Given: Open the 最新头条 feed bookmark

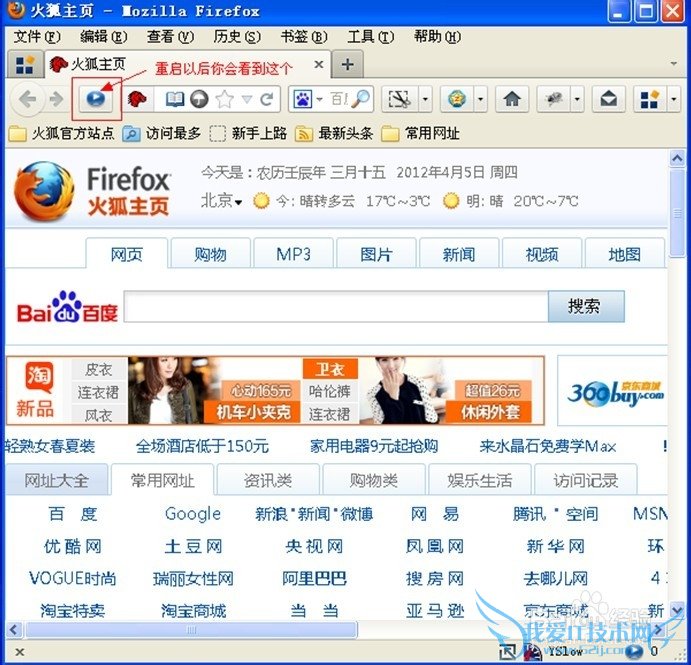Looking at the screenshot, I should [x=334, y=133].
